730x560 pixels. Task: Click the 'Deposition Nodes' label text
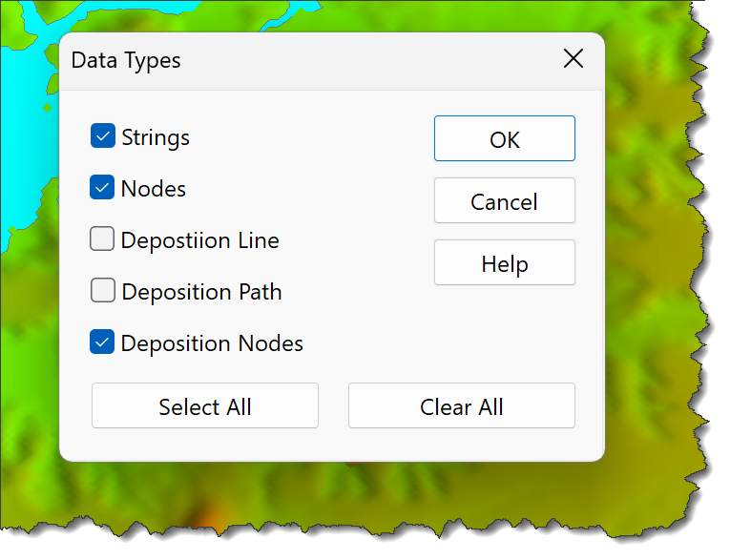[x=212, y=343]
